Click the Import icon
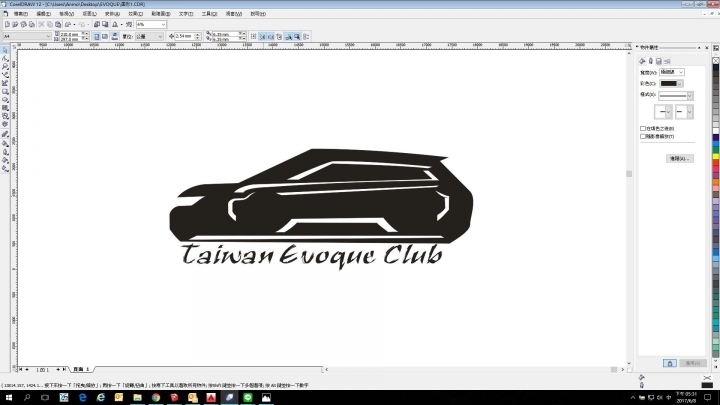Image resolution: width=720 pixels, height=405 pixels. pyautogui.click(x=97, y=24)
